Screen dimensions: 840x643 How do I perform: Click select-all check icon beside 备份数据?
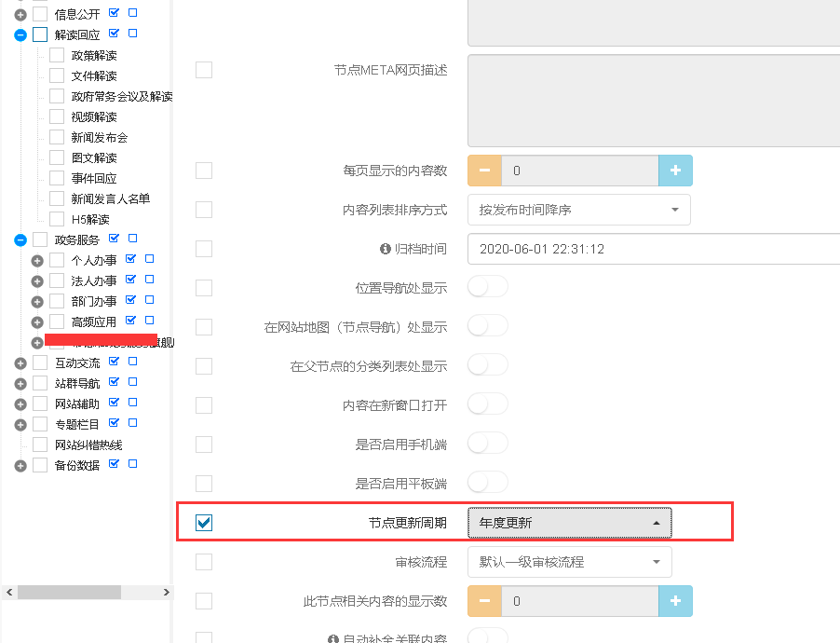(x=115, y=464)
